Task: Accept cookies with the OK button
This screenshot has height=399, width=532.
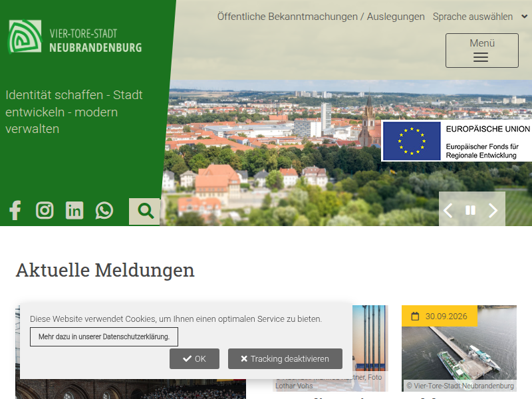Action: 194,358
